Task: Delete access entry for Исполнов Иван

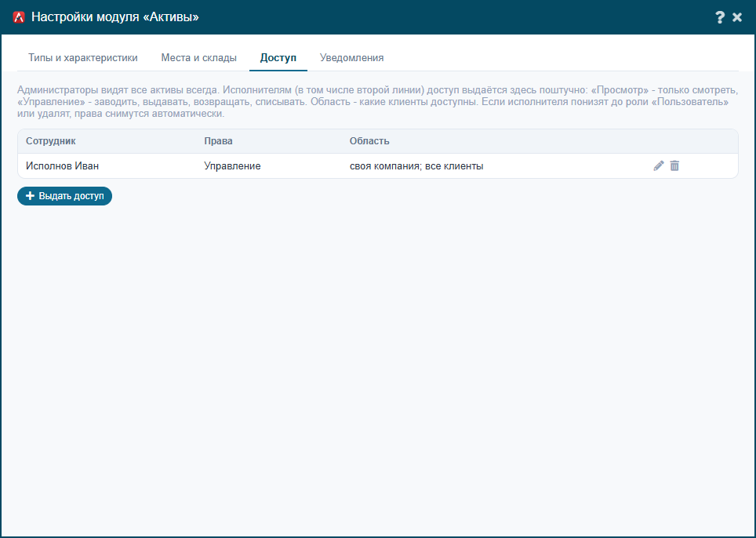Action: pos(674,165)
